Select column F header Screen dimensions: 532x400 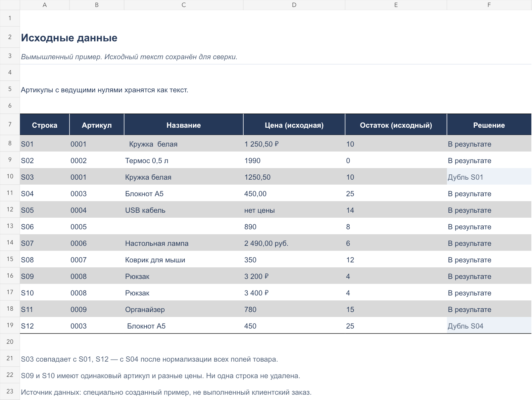(x=489, y=5)
